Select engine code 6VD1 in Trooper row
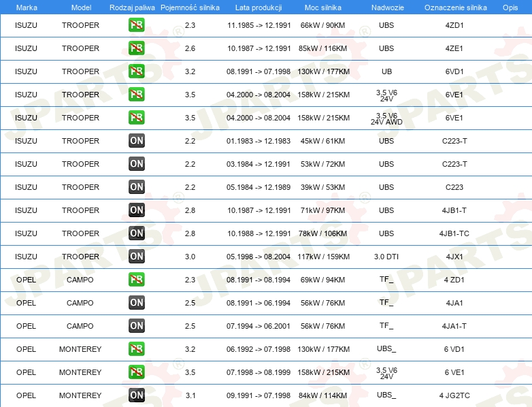Image resolution: width=532 pixels, height=407 pixels. pyautogui.click(x=454, y=71)
